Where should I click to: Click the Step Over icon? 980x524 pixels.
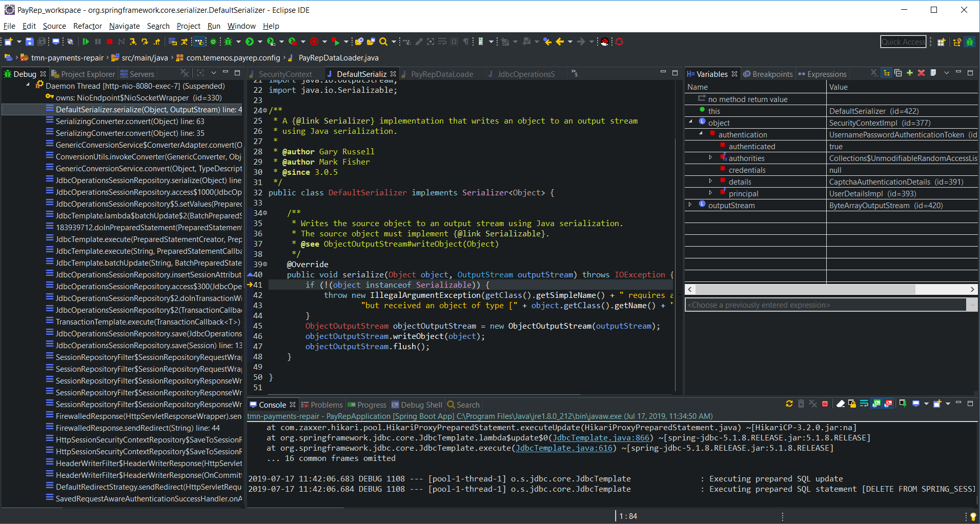point(145,42)
